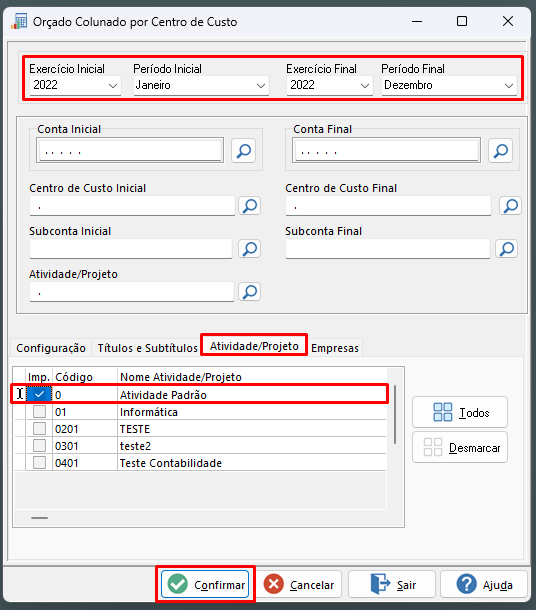536x610 pixels.
Task: Click the Subconta Inicial text field
Action: 131,249
